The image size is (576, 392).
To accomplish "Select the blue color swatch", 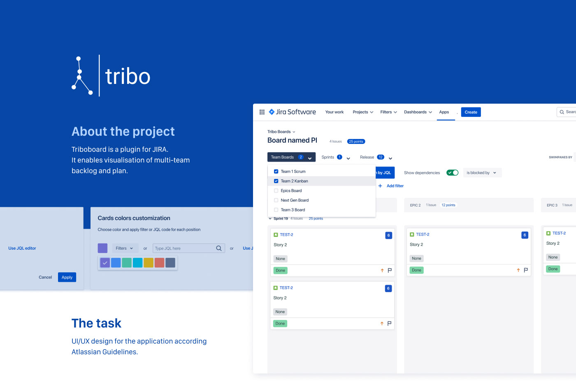I will [116, 263].
